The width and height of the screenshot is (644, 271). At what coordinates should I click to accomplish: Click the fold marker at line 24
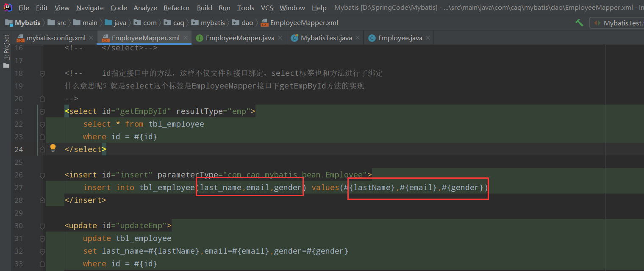[42, 149]
